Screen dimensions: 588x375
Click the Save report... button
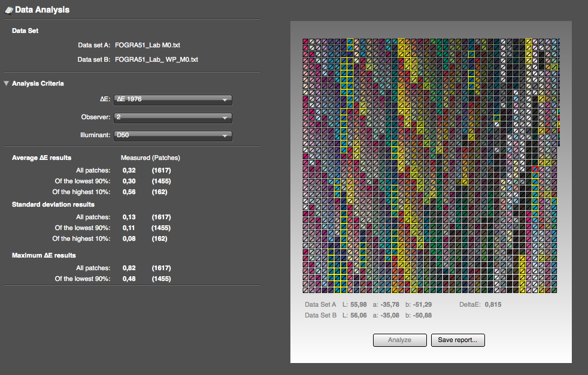(457, 340)
